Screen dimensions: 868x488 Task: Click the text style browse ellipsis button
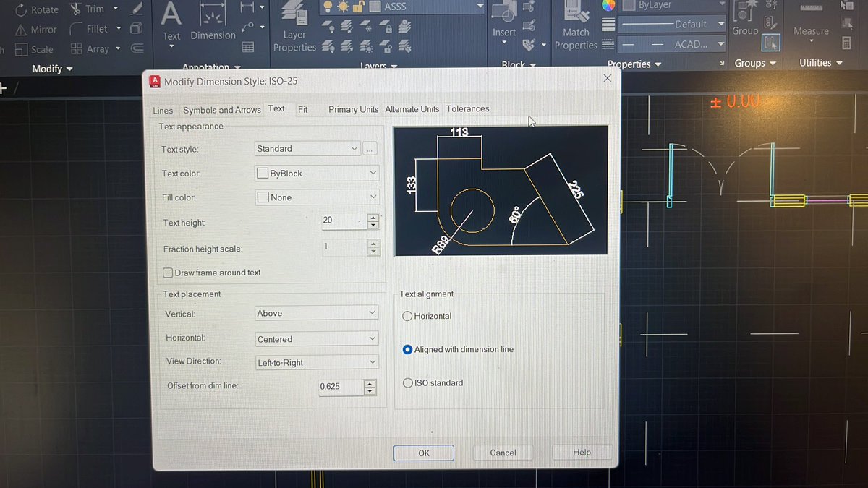point(370,149)
